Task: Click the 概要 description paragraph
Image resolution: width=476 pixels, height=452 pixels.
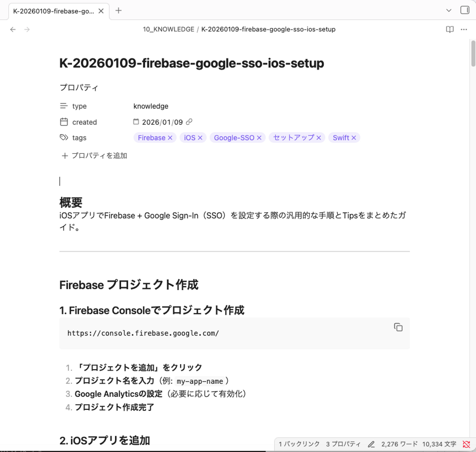Action: pyautogui.click(x=233, y=221)
